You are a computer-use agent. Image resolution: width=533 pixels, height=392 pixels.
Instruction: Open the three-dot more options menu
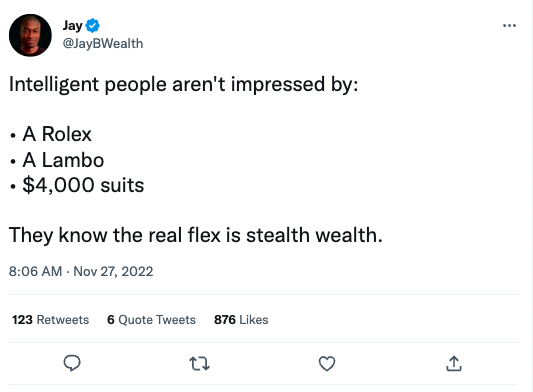[x=509, y=25]
